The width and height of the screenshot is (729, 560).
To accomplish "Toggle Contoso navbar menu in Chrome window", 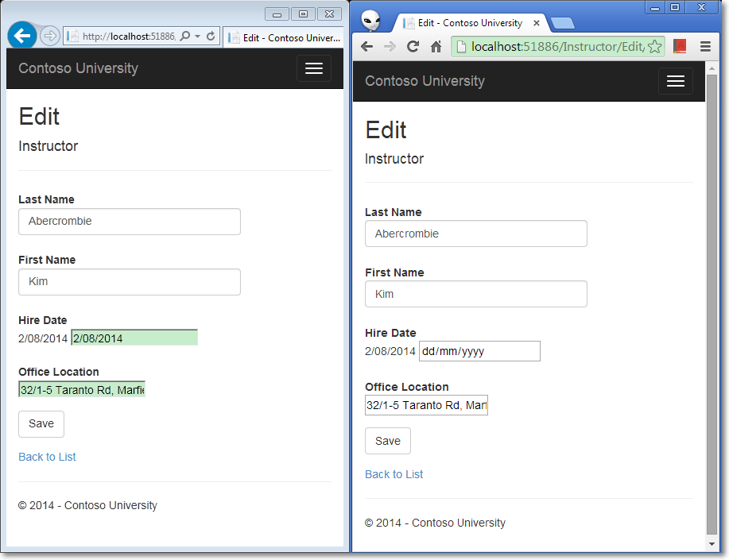I will point(675,81).
